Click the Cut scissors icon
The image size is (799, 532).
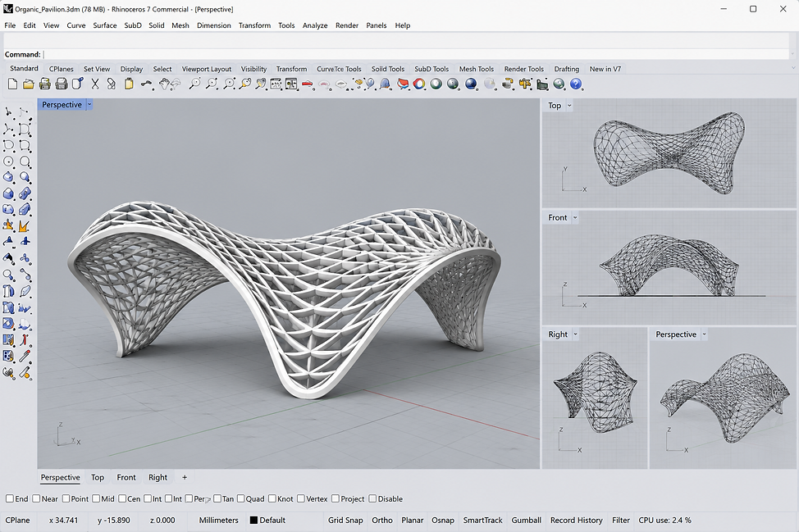[95, 84]
